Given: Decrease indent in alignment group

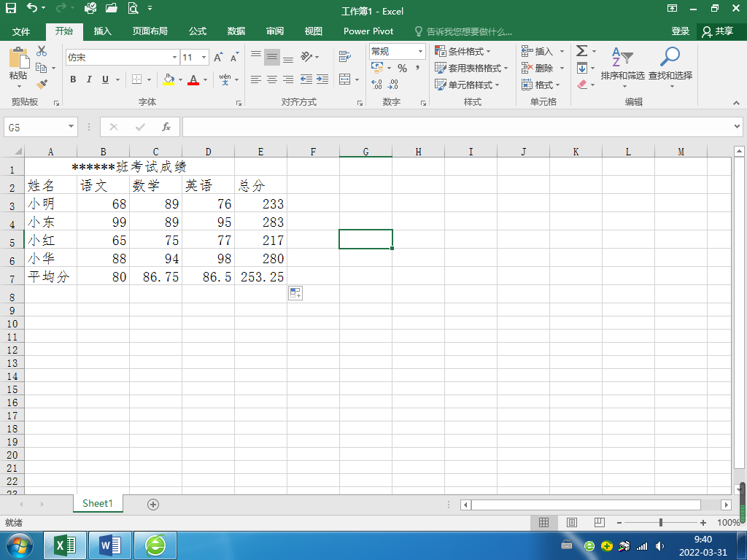Looking at the screenshot, I should point(306,79).
